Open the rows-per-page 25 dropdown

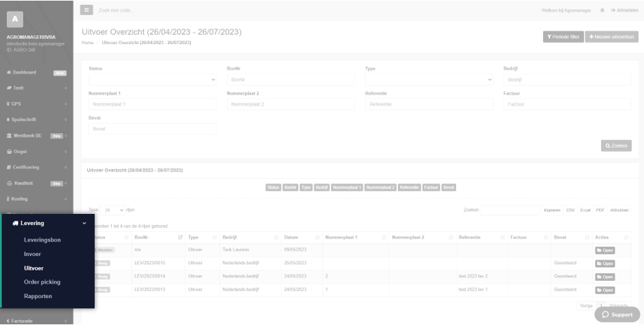pyautogui.click(x=112, y=210)
